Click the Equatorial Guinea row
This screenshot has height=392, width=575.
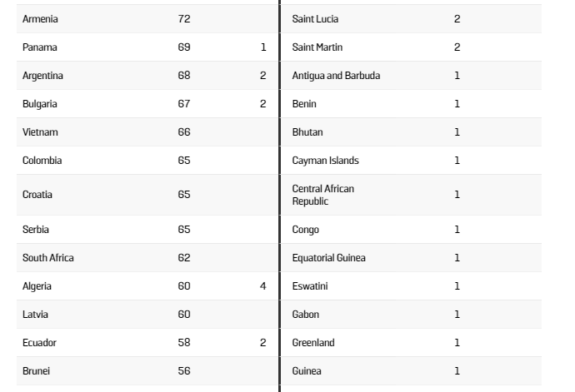point(411,258)
